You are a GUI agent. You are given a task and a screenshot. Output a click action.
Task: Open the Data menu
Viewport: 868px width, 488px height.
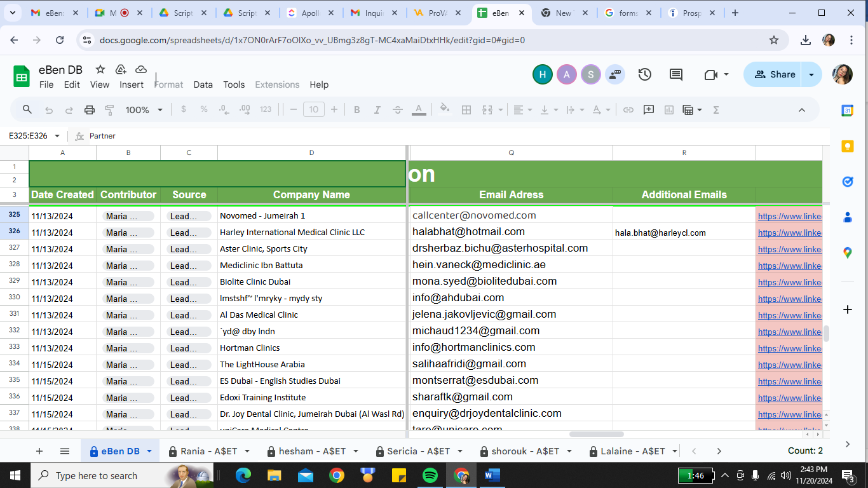click(x=203, y=85)
